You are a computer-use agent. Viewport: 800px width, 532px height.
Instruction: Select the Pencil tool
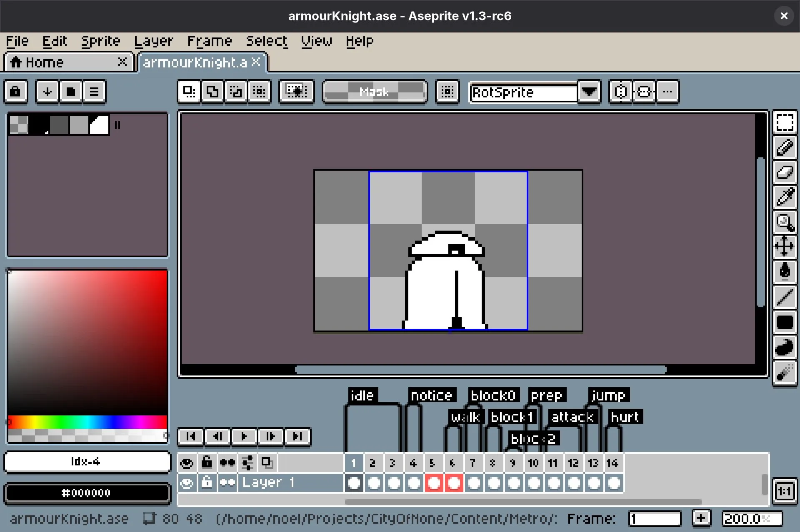click(785, 147)
